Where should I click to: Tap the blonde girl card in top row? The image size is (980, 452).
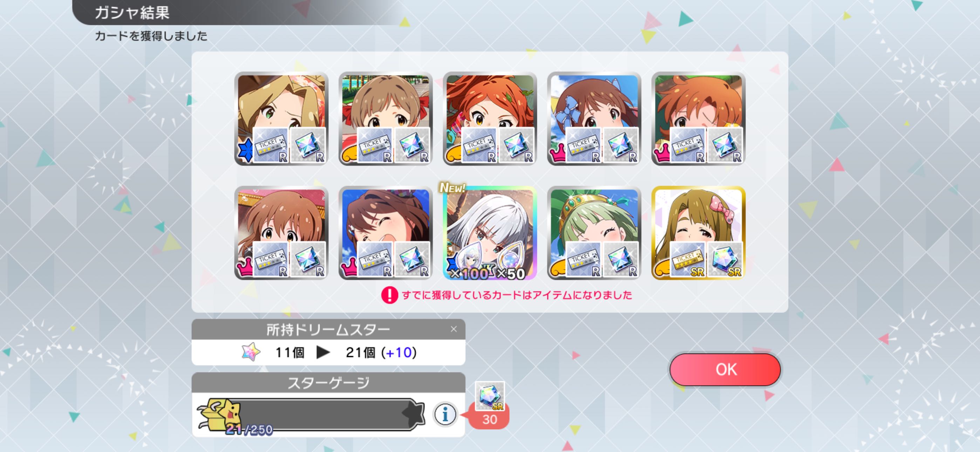(281, 118)
